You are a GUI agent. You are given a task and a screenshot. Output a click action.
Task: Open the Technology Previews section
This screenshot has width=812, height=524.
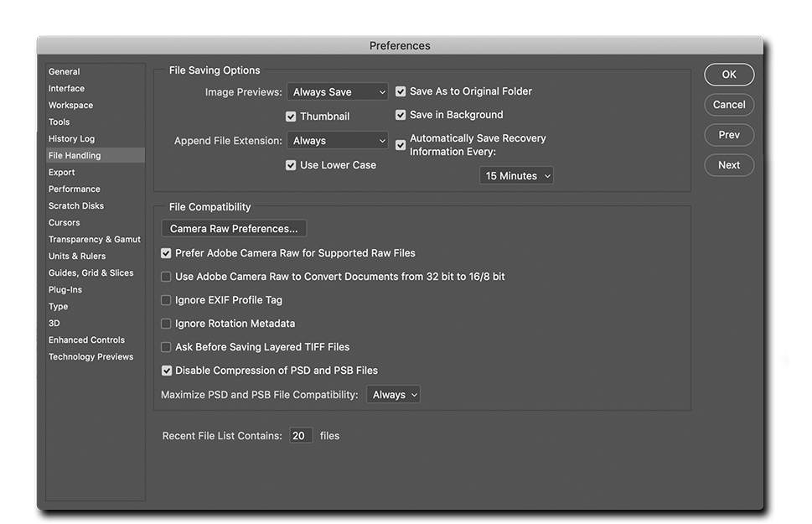point(91,356)
